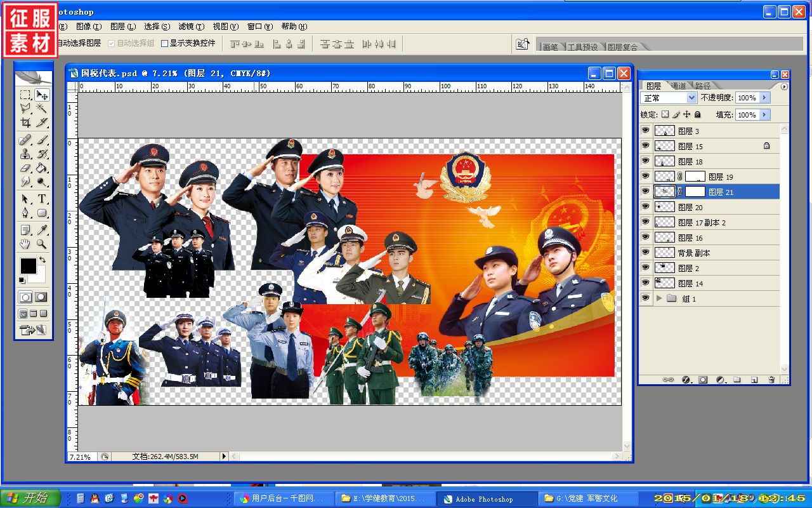
Task: Switch to the 路径 tab
Action: pyautogui.click(x=703, y=86)
